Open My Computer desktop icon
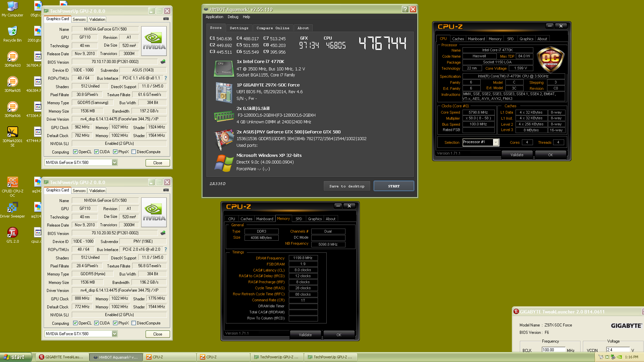The image size is (644, 362). 12,9
